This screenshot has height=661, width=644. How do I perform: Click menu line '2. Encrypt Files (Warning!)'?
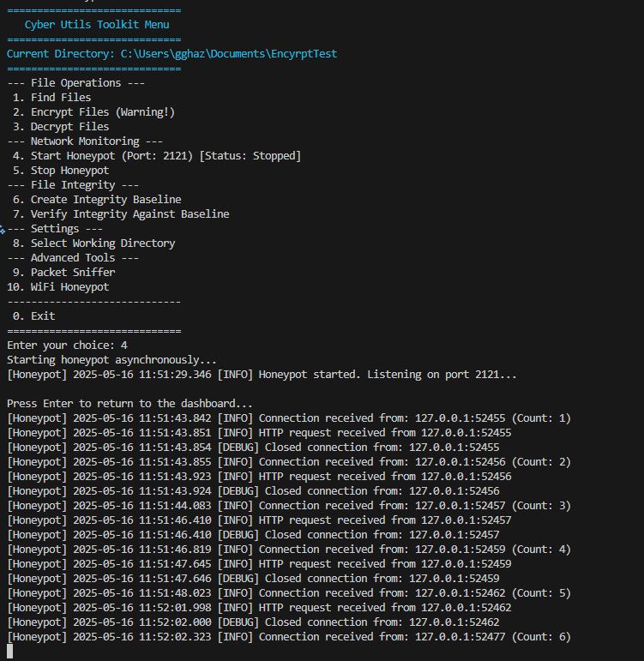pyautogui.click(x=93, y=112)
